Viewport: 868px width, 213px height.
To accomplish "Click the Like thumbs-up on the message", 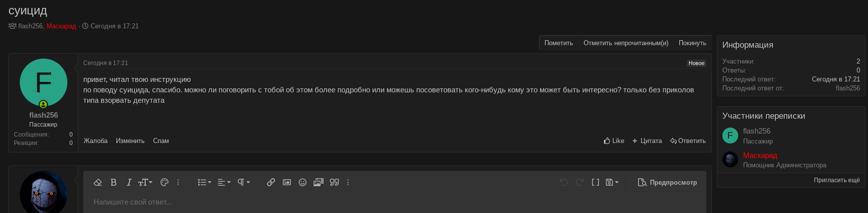I will 614,141.
